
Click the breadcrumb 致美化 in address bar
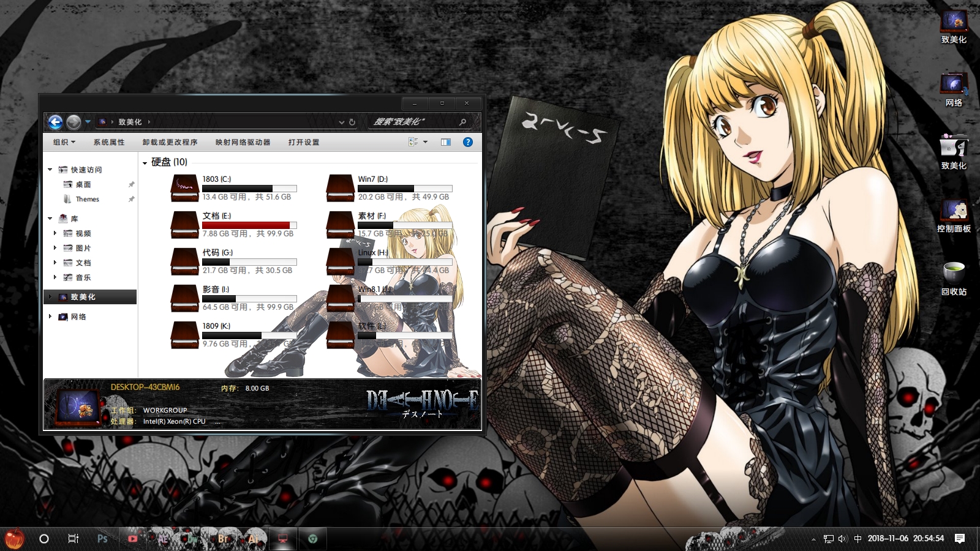click(130, 122)
